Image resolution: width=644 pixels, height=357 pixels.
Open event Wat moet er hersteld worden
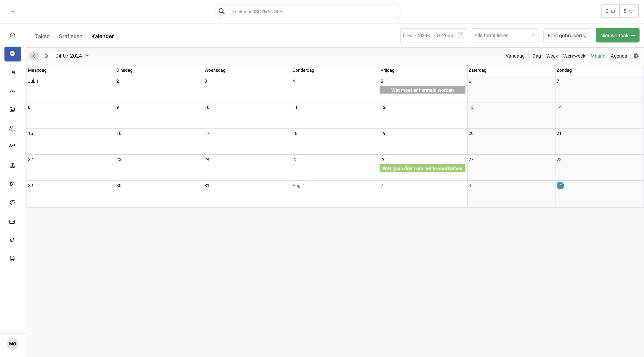[x=422, y=90]
